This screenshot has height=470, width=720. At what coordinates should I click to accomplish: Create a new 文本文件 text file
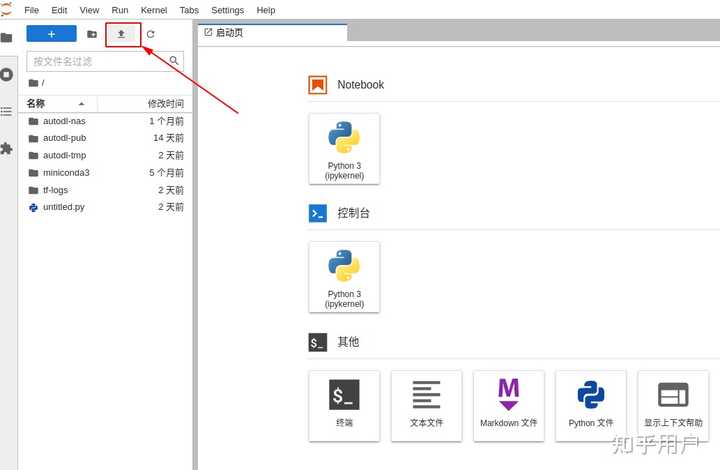(x=427, y=406)
